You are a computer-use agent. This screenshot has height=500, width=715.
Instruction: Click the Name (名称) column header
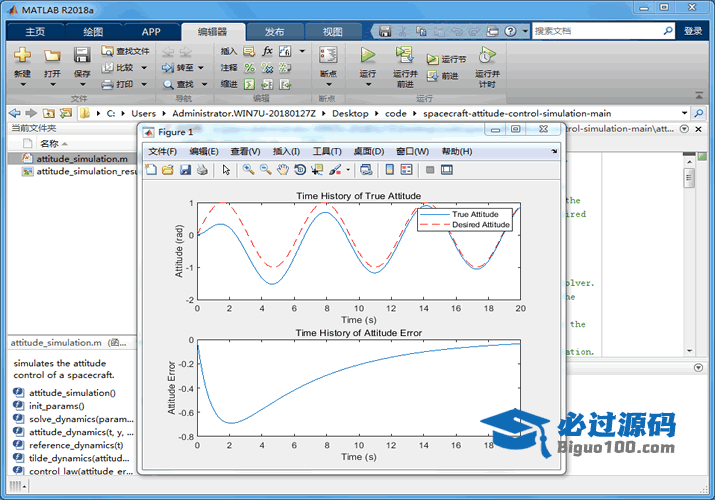point(49,144)
